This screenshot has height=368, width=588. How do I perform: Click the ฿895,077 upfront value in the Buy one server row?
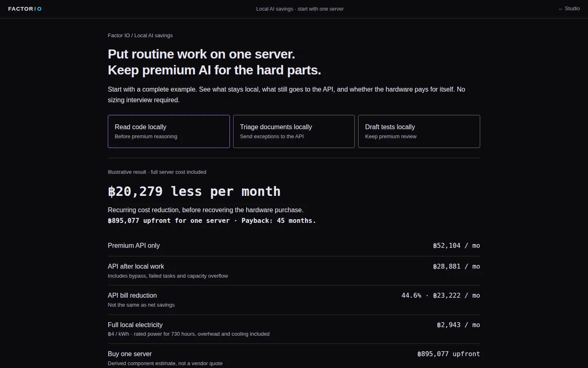[x=449, y=354]
